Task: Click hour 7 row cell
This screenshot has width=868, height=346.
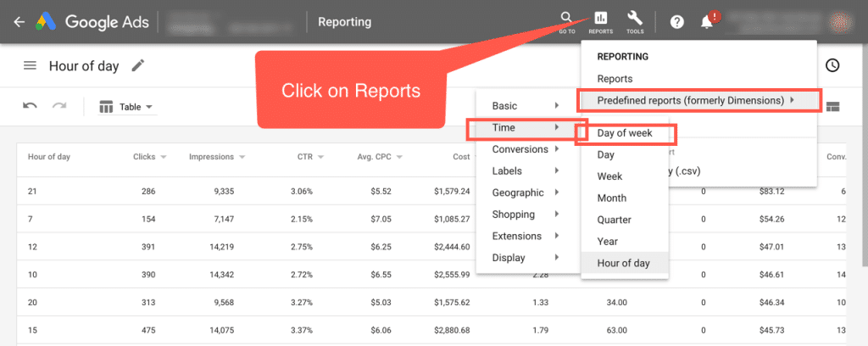Action: (x=30, y=219)
